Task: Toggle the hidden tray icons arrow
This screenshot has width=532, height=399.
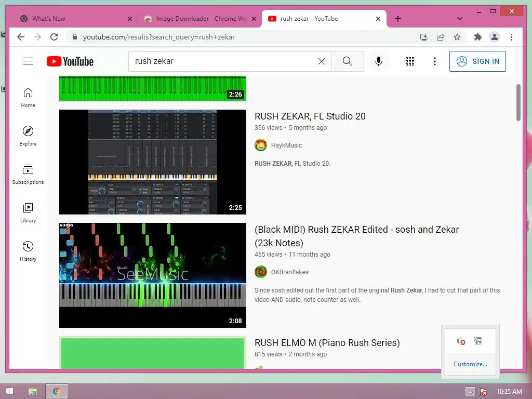Action: point(470,392)
